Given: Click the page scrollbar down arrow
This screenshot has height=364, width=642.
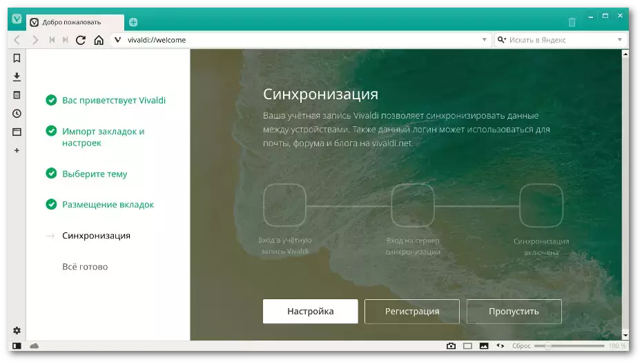Looking at the screenshot, I should pos(625,336).
